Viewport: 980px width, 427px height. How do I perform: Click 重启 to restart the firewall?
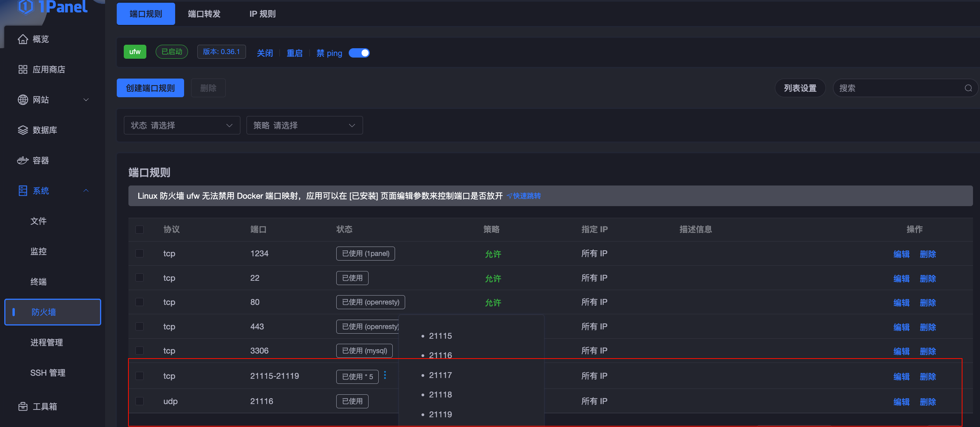[295, 53]
